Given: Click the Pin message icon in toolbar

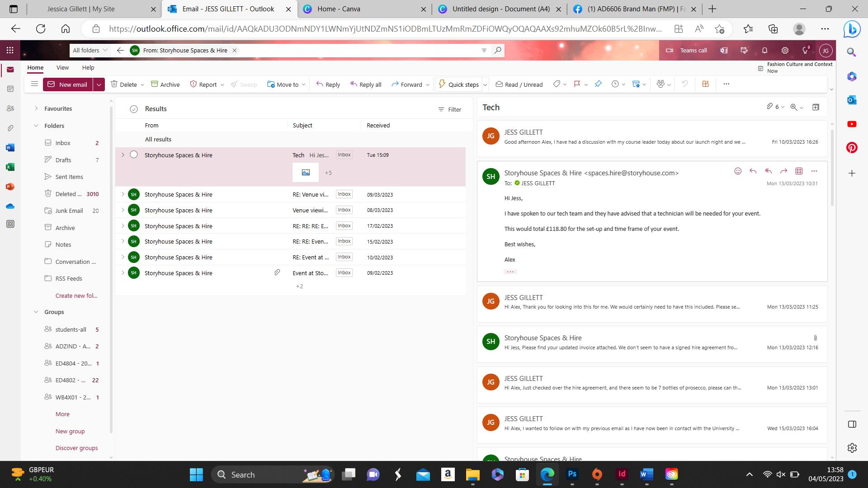Looking at the screenshot, I should [598, 84].
